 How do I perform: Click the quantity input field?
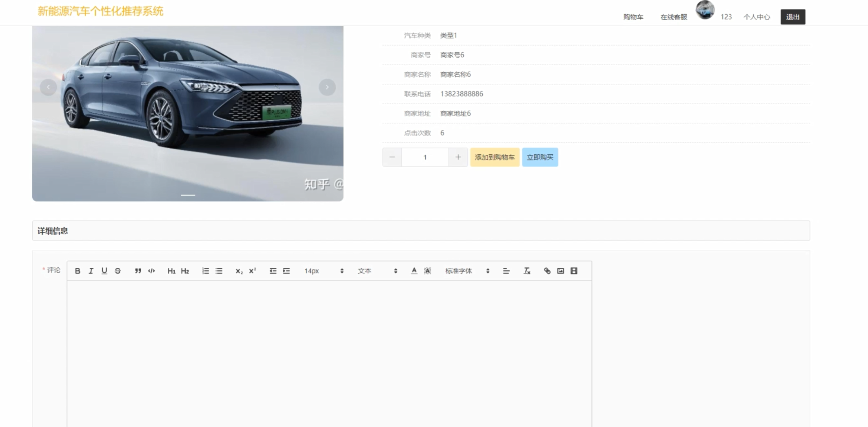[x=425, y=157]
